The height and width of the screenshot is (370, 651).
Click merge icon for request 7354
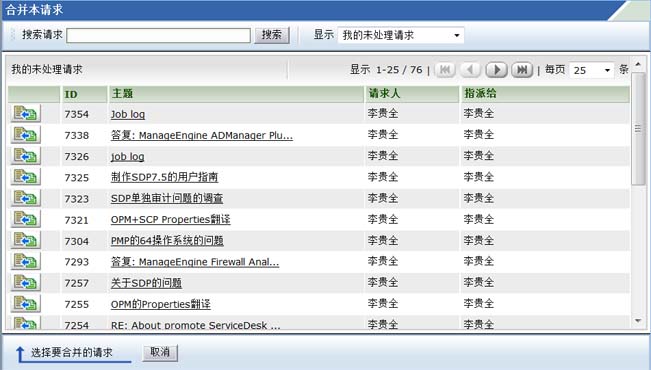[x=26, y=113]
